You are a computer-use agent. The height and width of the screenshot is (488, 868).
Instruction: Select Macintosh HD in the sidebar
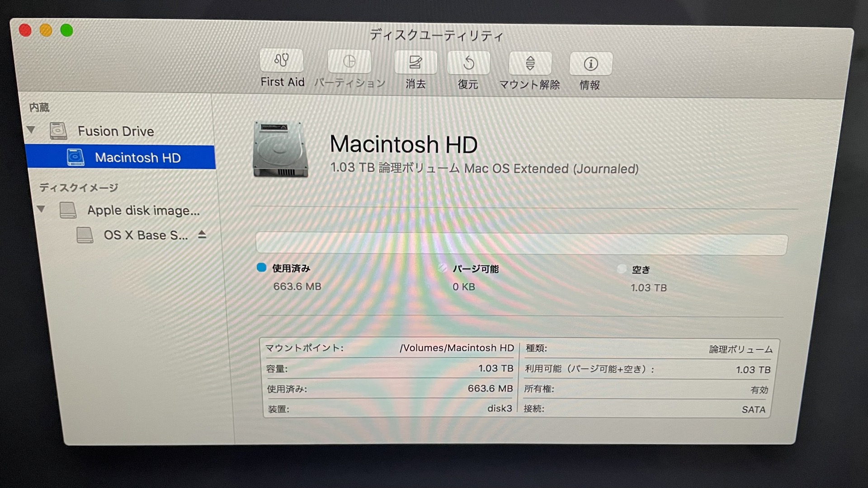click(x=137, y=158)
